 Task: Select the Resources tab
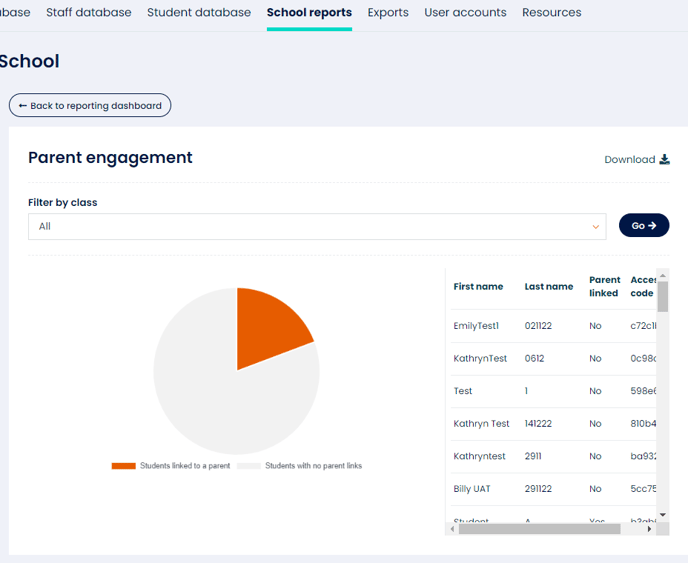551,13
